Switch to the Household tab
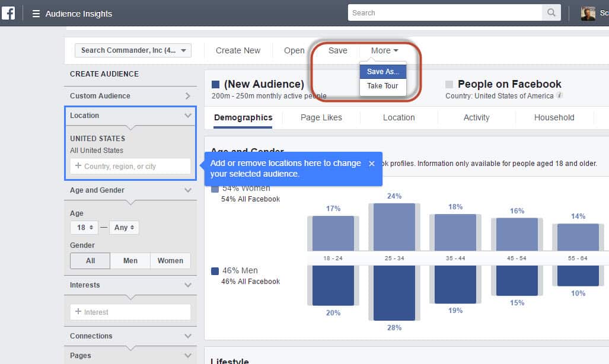 click(554, 117)
